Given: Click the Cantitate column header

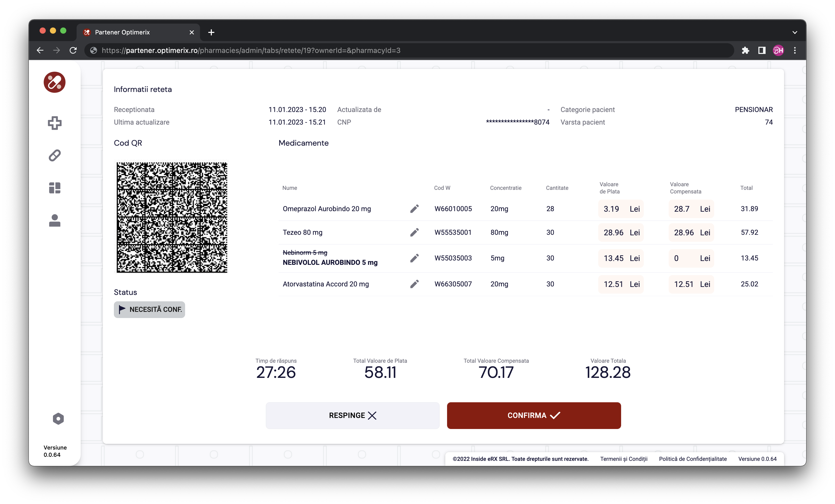Looking at the screenshot, I should [x=557, y=188].
